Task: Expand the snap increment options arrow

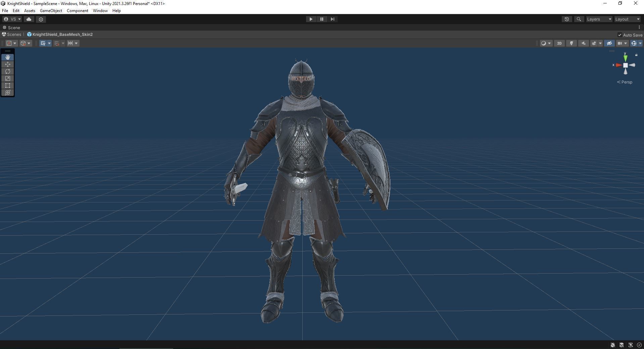Action: [x=77, y=43]
